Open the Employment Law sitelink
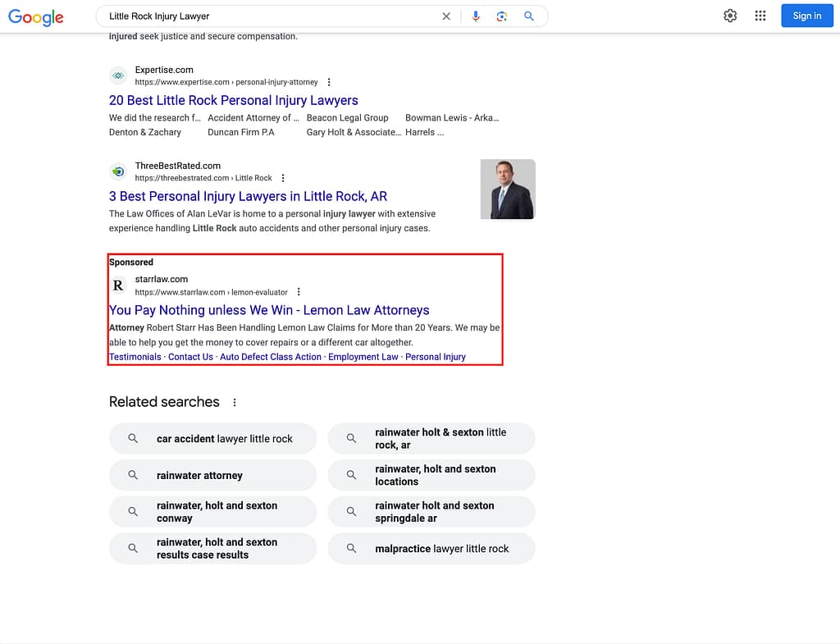This screenshot has width=840, height=644. 363,357
